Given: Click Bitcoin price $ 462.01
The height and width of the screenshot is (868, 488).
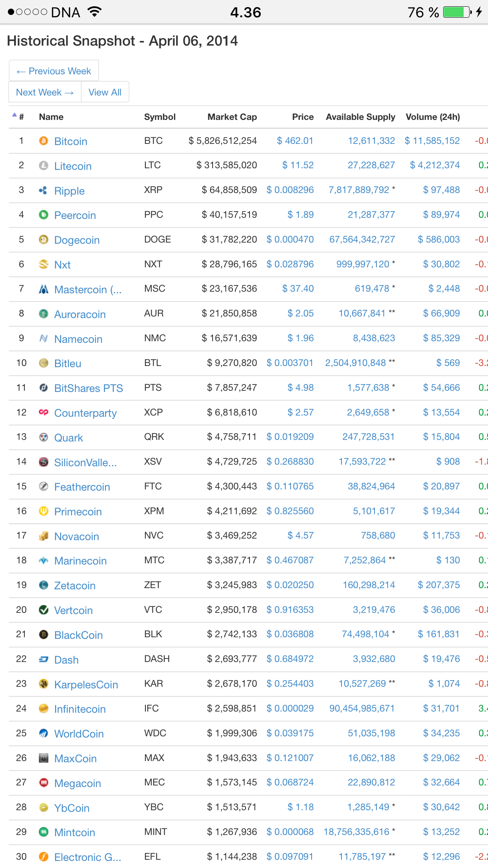Looking at the screenshot, I should coord(295,141).
